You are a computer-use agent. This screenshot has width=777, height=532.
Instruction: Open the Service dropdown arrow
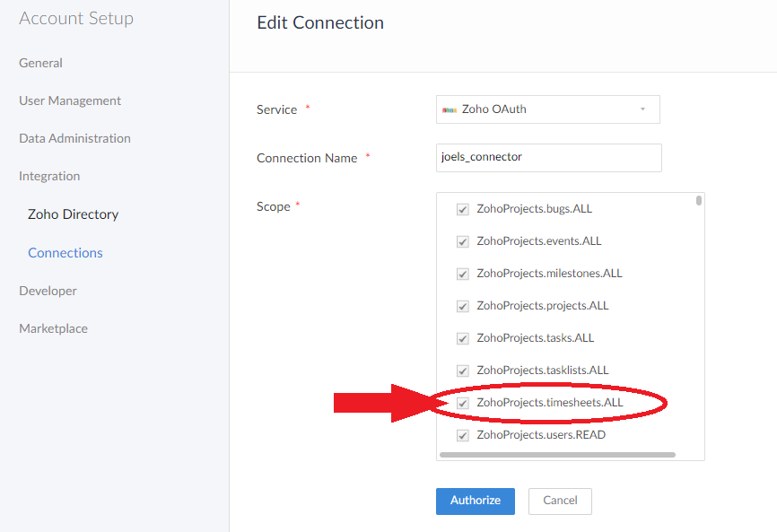point(642,109)
